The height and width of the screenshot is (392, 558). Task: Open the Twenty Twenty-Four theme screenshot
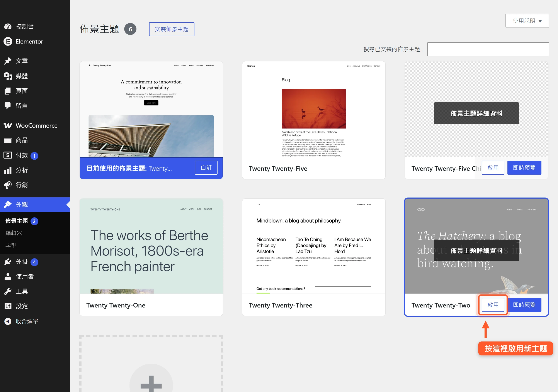[151, 109]
